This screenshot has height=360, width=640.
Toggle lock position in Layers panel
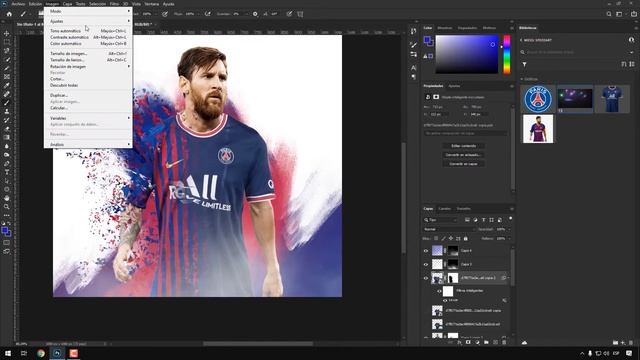coord(451,238)
